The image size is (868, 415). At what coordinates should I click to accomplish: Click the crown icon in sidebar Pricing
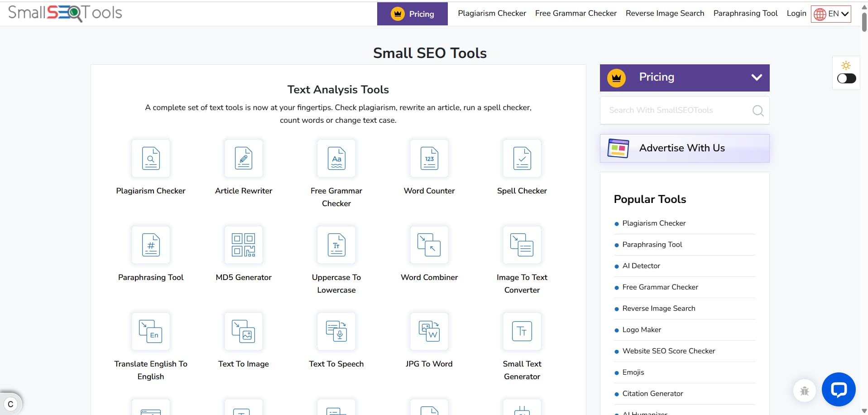(616, 78)
